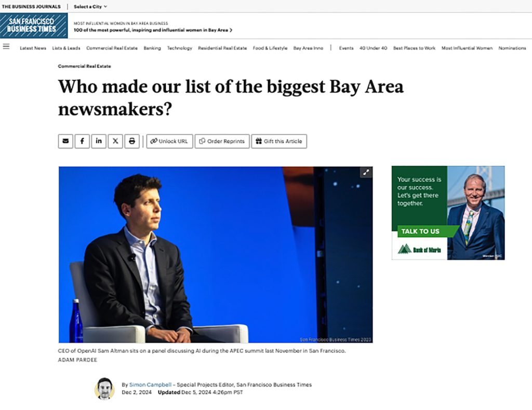532x410 pixels.
Task: Click the San Francisco Business Times logo
Action: tap(34, 26)
